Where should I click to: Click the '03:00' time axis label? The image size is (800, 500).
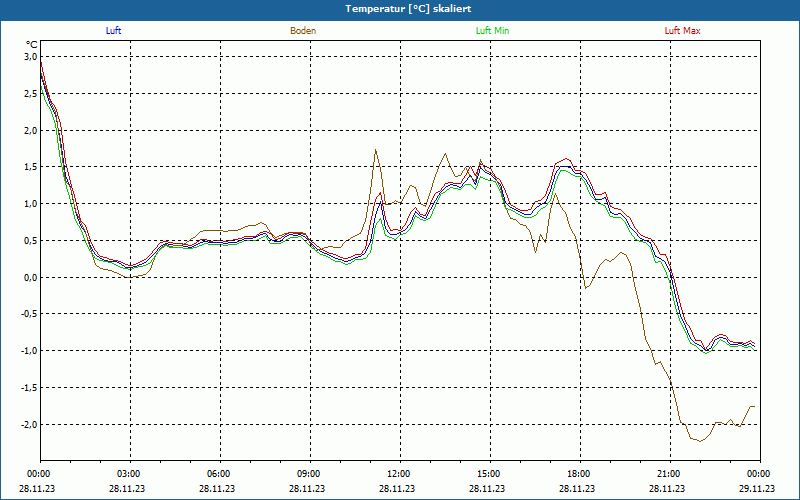(130, 474)
